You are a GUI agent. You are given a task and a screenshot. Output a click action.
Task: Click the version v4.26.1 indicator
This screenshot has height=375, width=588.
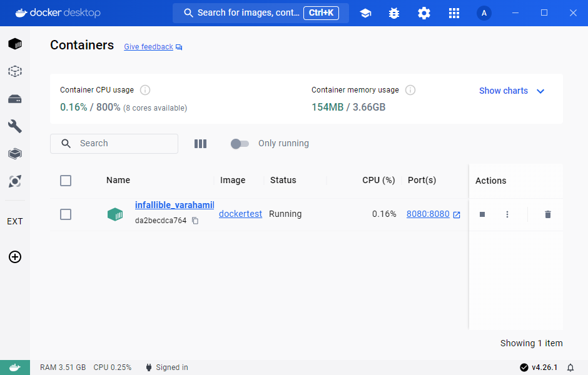pos(539,367)
